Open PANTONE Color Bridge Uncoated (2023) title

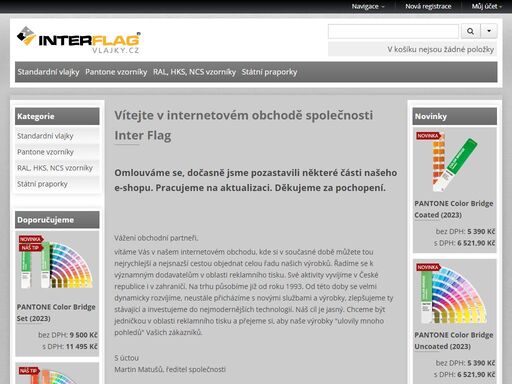click(454, 341)
